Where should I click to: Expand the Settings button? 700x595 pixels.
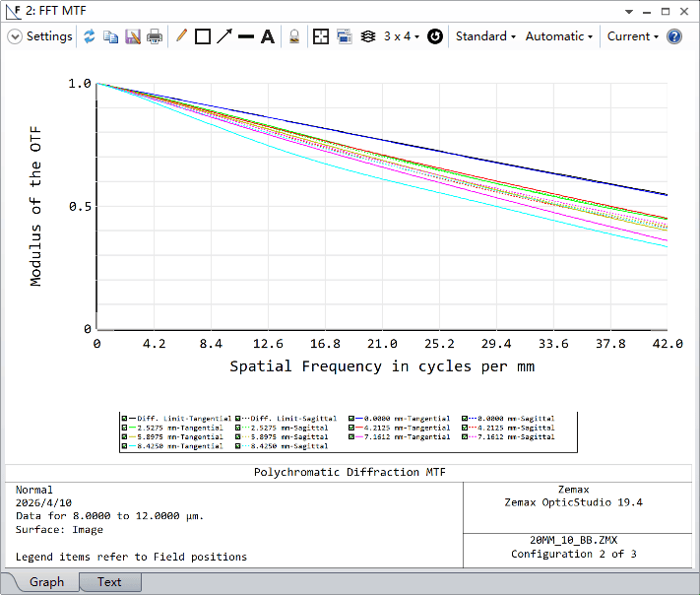[40, 36]
